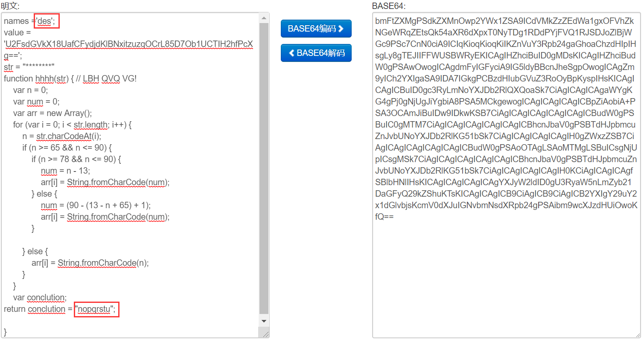Place cursor on highlighted "nopqrstu" string
Image resolution: width=644 pixels, height=340 pixels.
94,309
